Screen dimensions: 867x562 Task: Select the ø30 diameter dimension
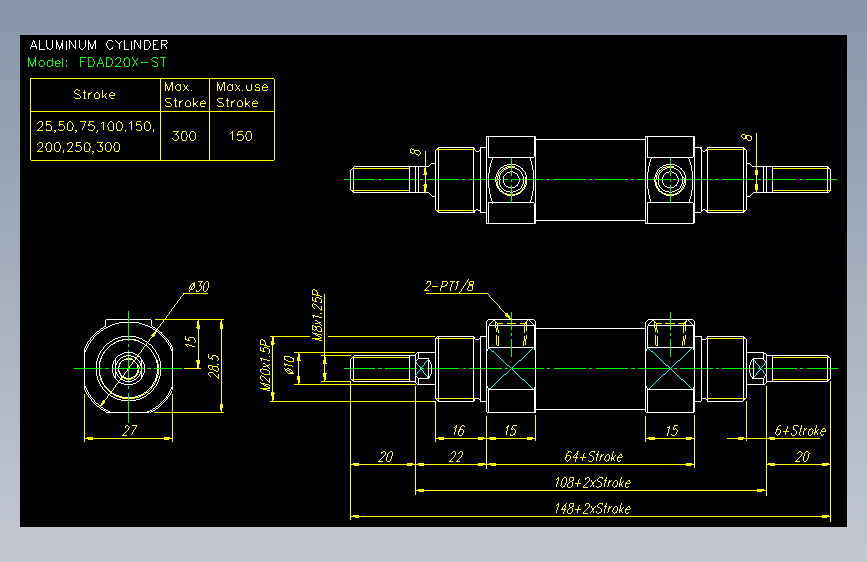click(199, 287)
